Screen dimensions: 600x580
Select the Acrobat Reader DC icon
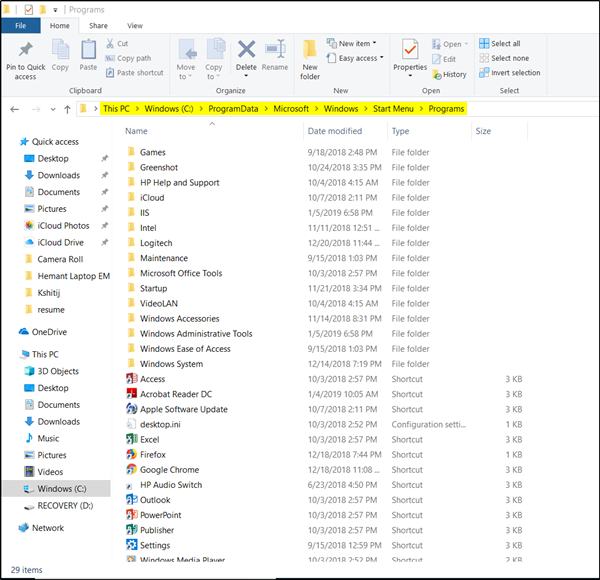click(132, 394)
